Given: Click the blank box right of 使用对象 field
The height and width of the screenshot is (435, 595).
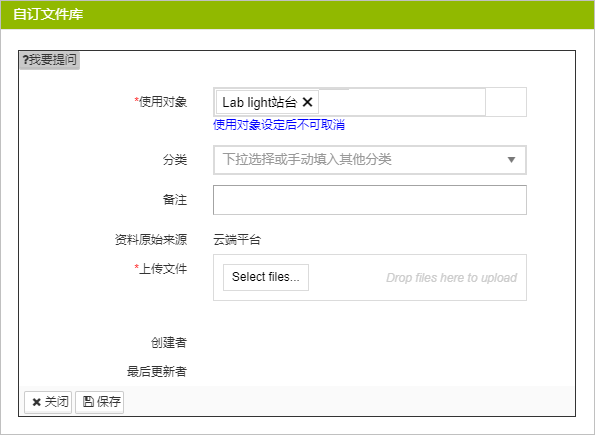Looking at the screenshot, I should 506,102.
